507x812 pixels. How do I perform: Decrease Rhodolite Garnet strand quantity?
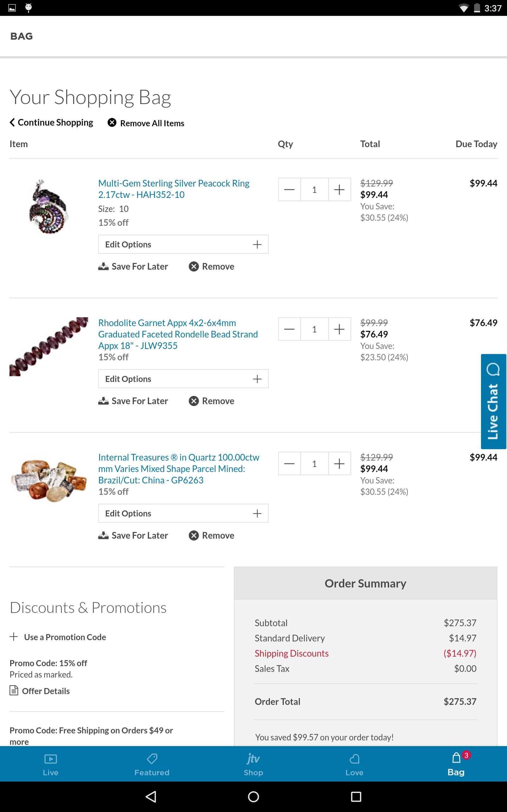coord(289,329)
